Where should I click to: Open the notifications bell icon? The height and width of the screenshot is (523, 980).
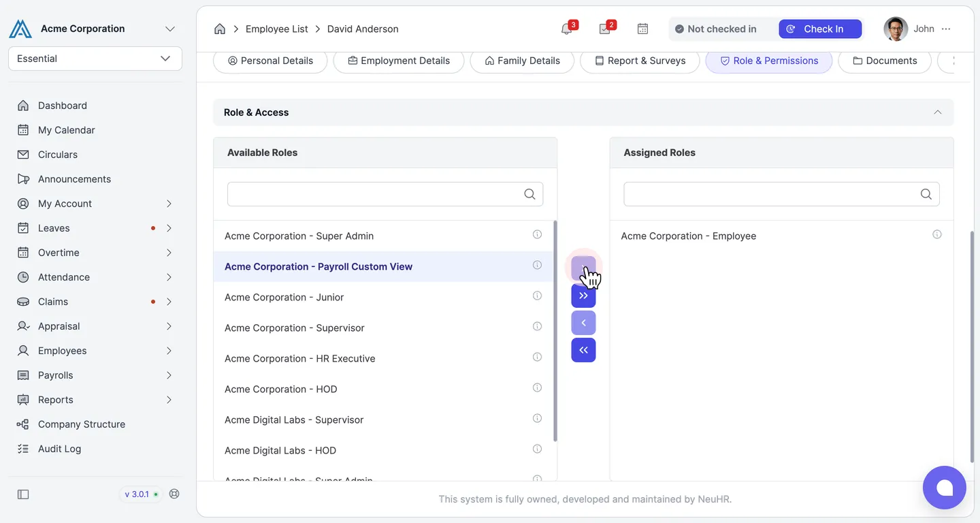[566, 29]
